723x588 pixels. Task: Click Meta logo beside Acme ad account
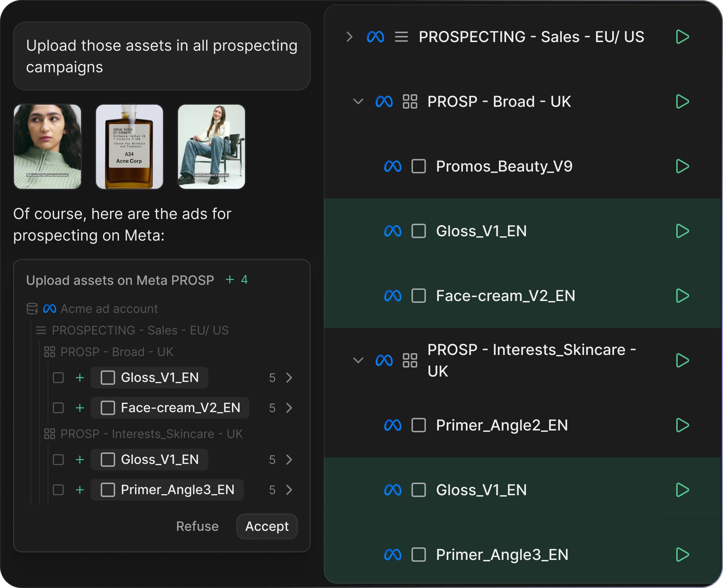[50, 309]
